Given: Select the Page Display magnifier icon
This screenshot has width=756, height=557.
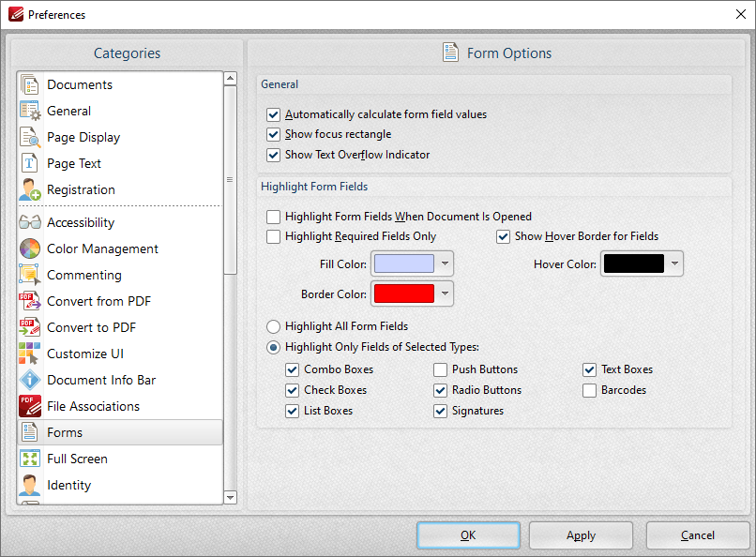Looking at the screenshot, I should point(30,137).
